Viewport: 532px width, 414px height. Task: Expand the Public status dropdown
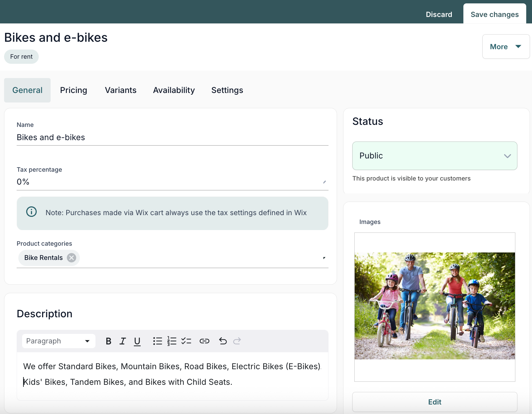tap(435, 156)
